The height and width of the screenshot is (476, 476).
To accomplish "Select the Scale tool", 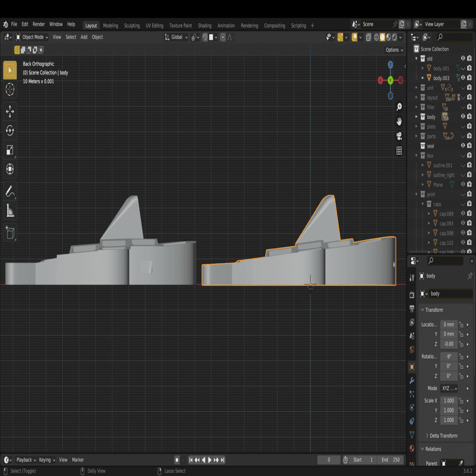I will point(10,150).
